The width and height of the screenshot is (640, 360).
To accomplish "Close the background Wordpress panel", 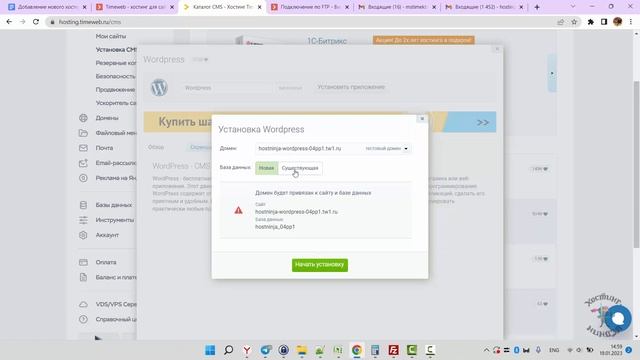I will 497,49.
